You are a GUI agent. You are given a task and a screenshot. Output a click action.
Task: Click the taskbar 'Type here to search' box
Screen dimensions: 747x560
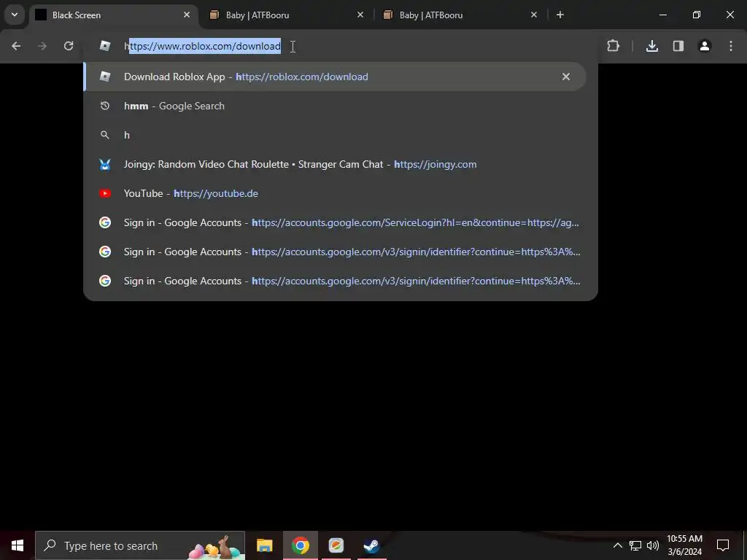[140, 545]
